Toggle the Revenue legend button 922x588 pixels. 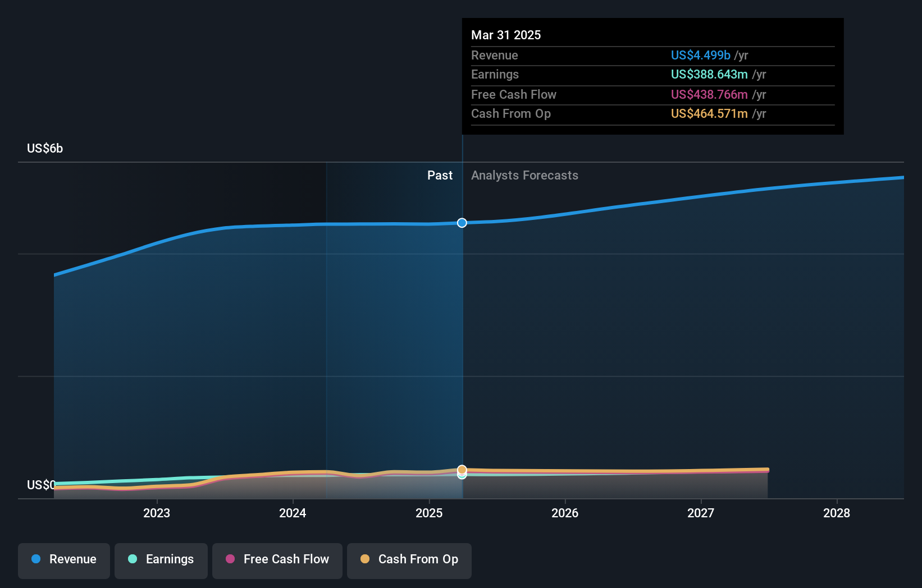coord(64,561)
